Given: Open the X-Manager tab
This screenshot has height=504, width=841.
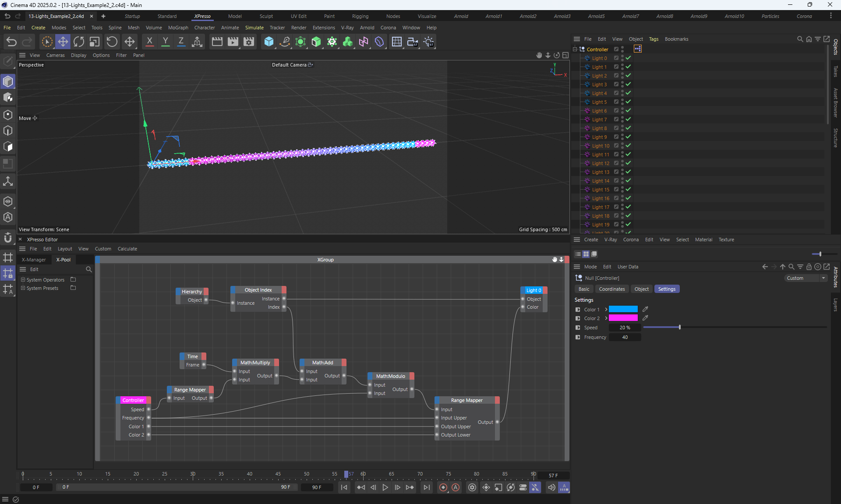Looking at the screenshot, I should 34,260.
